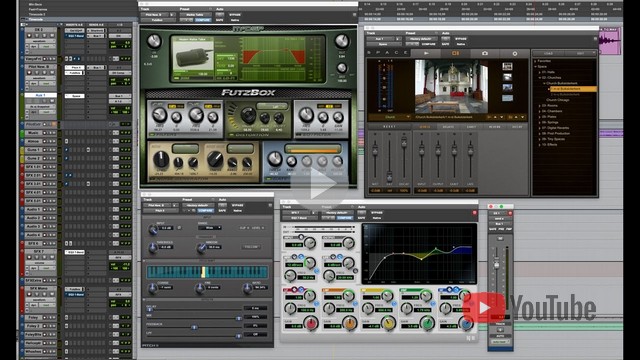
Task: Expand the 01 Halls folder in Space browser
Action: 540,72
